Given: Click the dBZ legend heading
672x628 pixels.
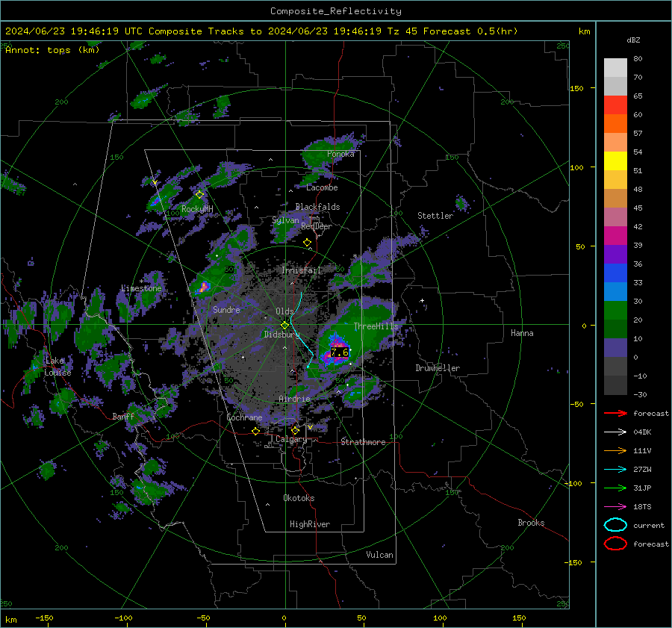Looking at the screenshot, I should (x=633, y=40).
